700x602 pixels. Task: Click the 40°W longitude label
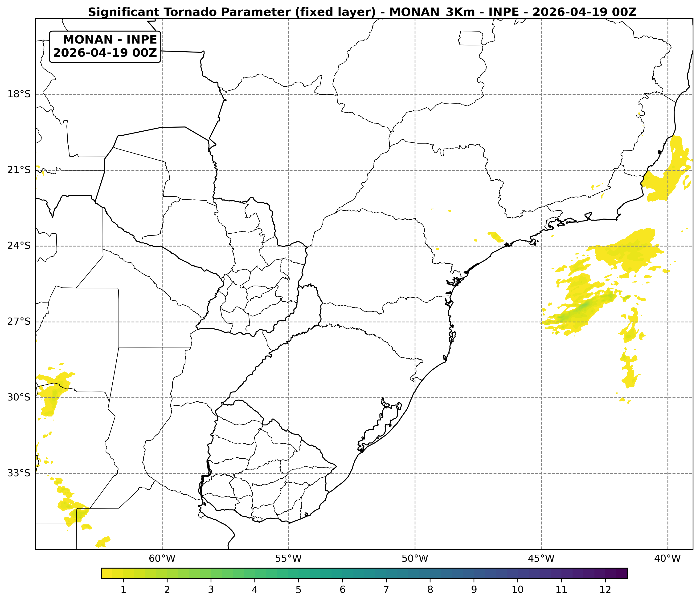pyautogui.click(x=667, y=559)
